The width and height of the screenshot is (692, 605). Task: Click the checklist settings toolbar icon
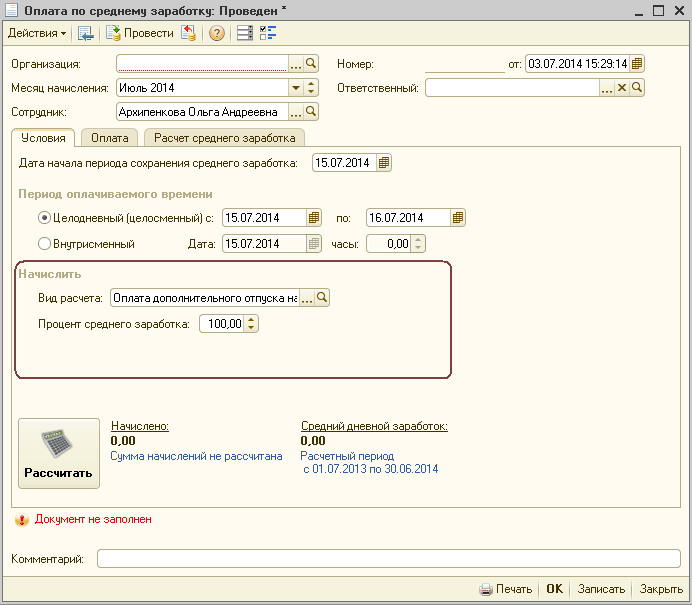click(x=268, y=33)
